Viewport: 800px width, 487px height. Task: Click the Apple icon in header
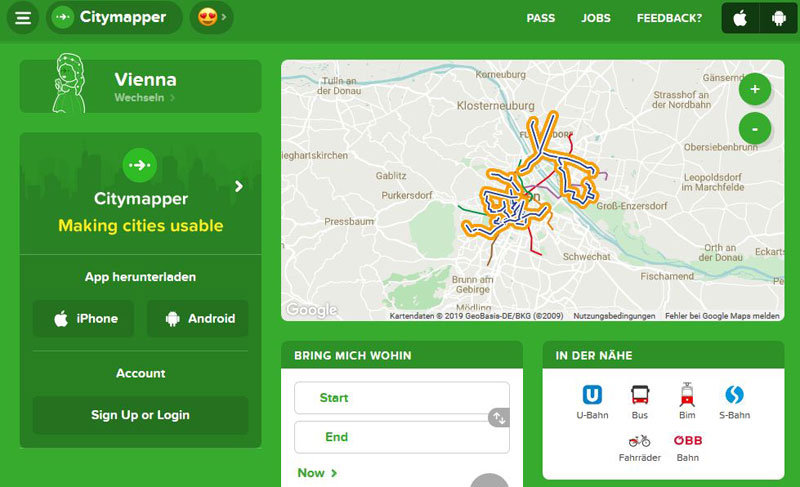pyautogui.click(x=740, y=18)
